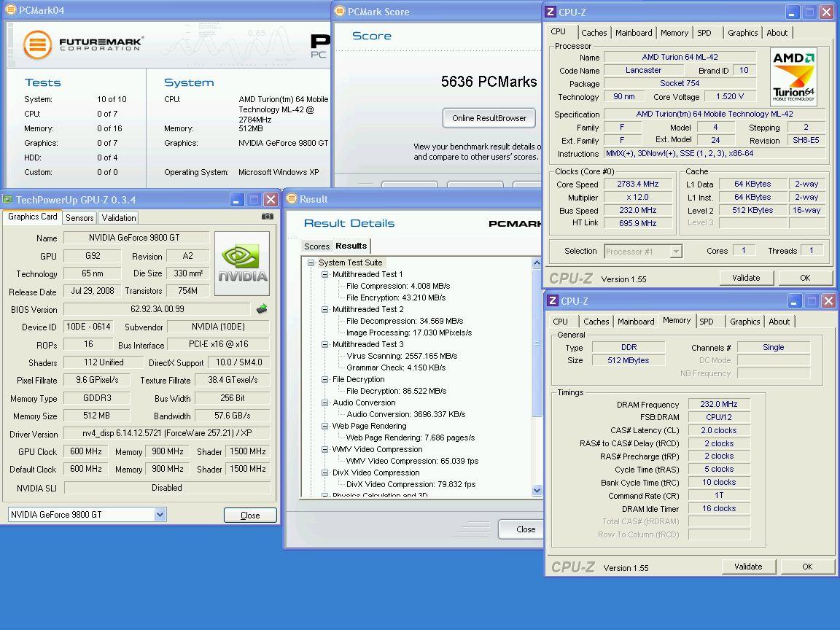Screen dimensions: 840x630
Task: Collapse the Audio Conversion node
Action: tap(324, 402)
